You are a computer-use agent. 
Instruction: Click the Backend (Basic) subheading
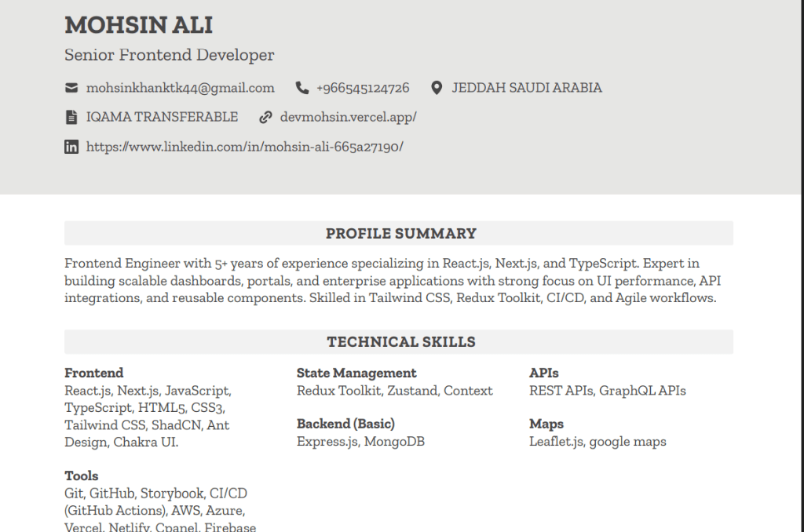(345, 424)
